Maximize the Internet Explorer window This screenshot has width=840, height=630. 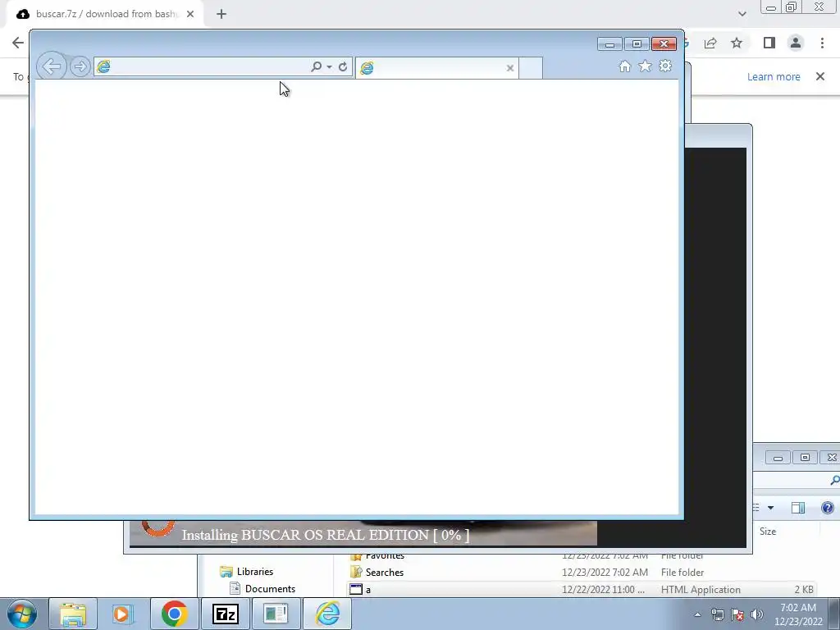pyautogui.click(x=637, y=44)
